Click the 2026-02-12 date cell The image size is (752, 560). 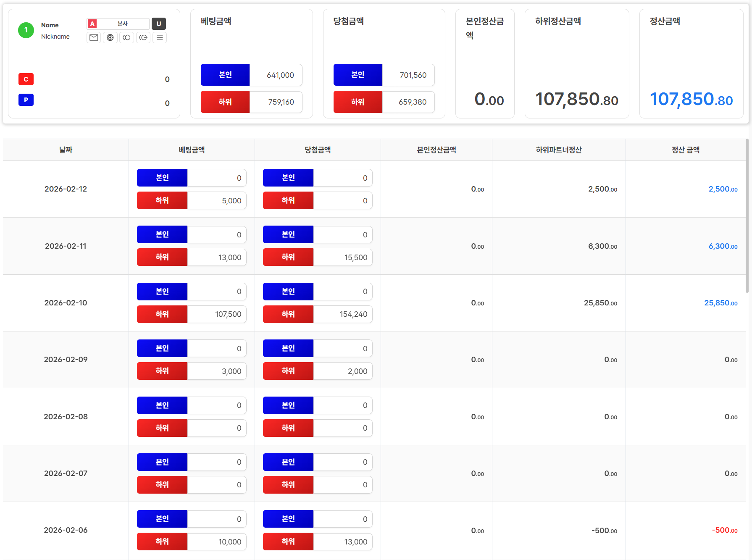(66, 189)
